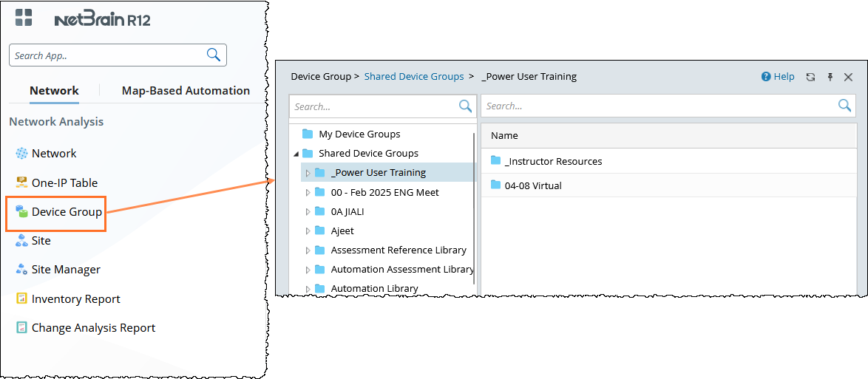
Task: Click the One-IP Table icon
Action: (x=21, y=182)
